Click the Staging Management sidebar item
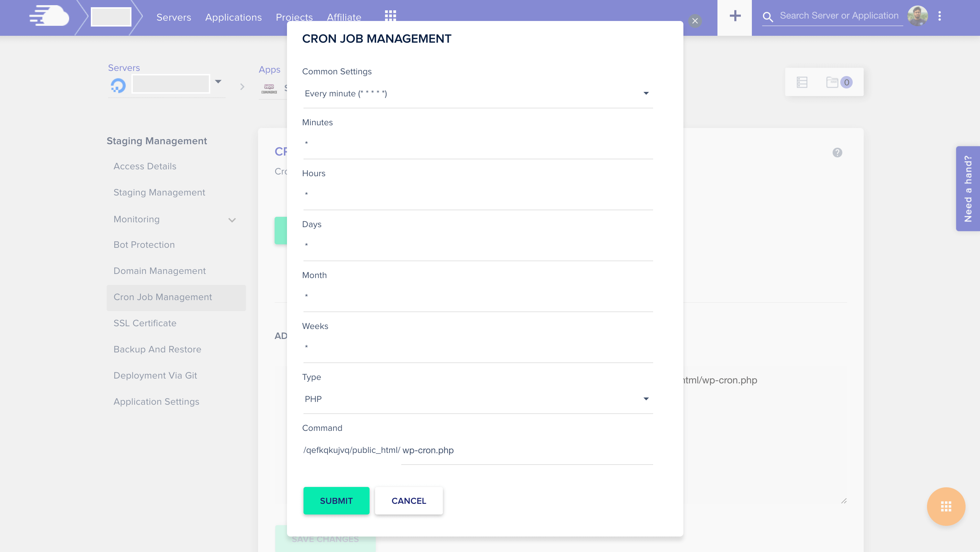This screenshot has height=552, width=980. pyautogui.click(x=160, y=192)
